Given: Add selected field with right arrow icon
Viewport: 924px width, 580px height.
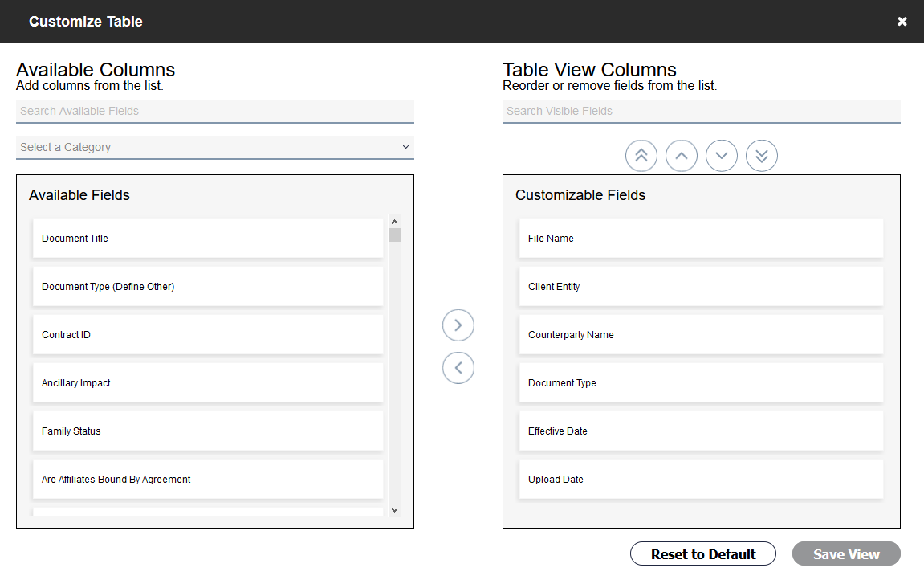Looking at the screenshot, I should click(x=458, y=325).
